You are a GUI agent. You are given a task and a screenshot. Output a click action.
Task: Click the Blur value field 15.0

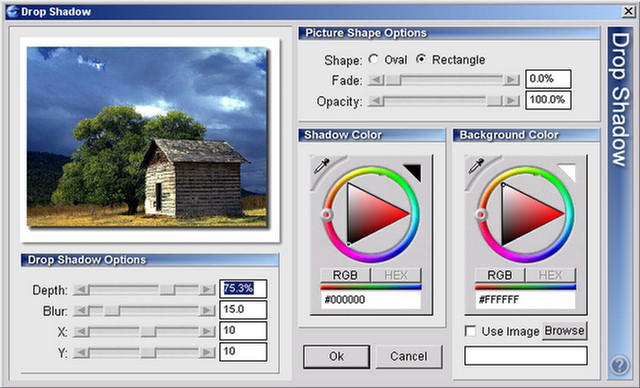click(243, 310)
